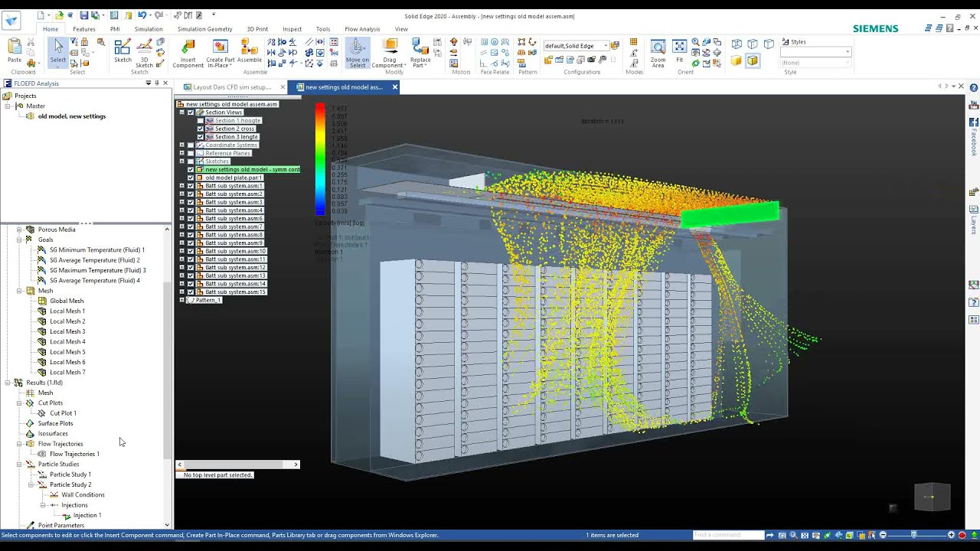The image size is (980, 551).
Task: Switch to Layout Dars CFD sim setup document tab
Action: [232, 87]
